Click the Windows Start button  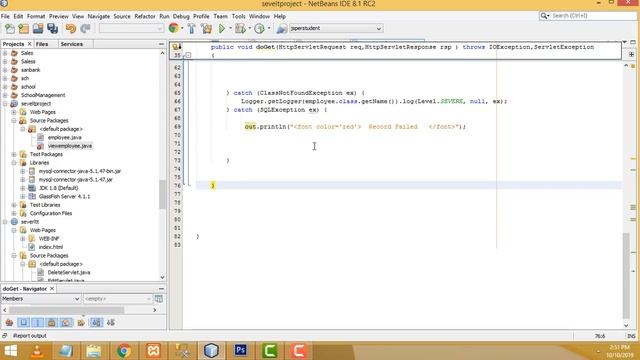click(10, 351)
